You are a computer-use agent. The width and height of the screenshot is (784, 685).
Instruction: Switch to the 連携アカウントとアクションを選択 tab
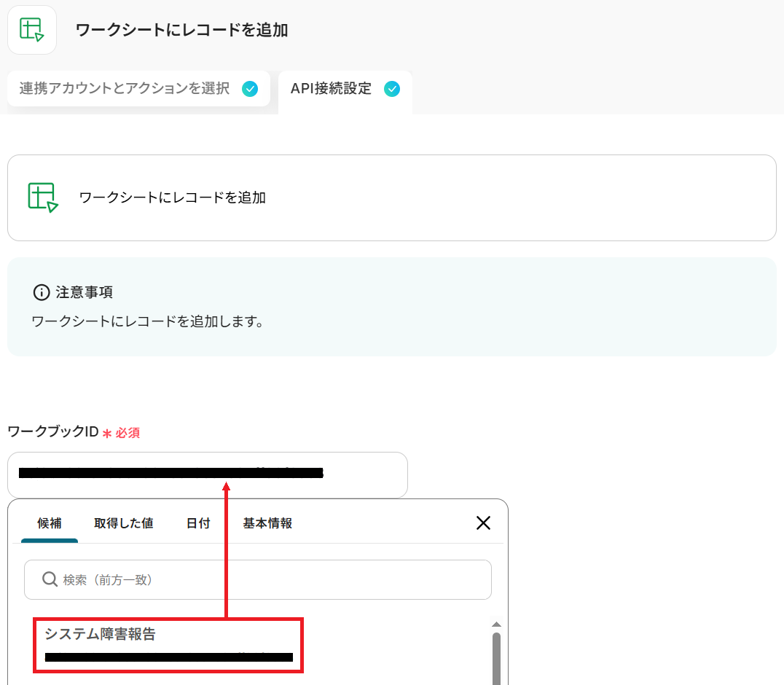tap(124, 89)
